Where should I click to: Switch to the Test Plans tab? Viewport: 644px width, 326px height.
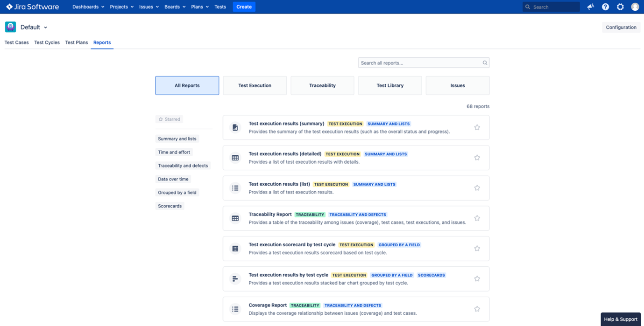[76, 42]
